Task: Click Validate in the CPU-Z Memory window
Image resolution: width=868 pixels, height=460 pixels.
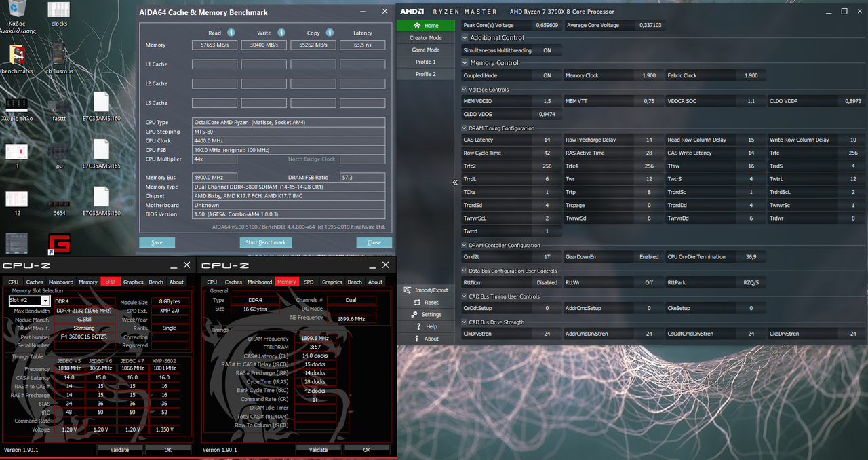Action: click(x=318, y=449)
